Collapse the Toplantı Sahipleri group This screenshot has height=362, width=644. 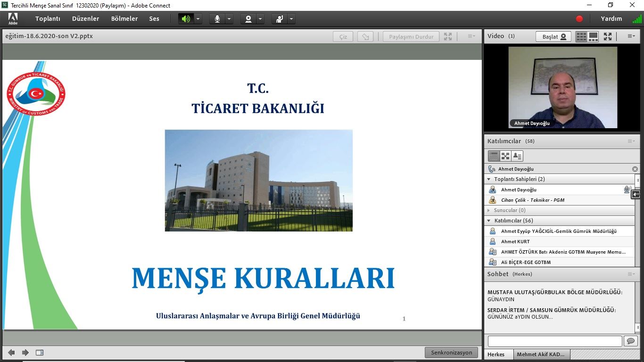click(x=489, y=179)
